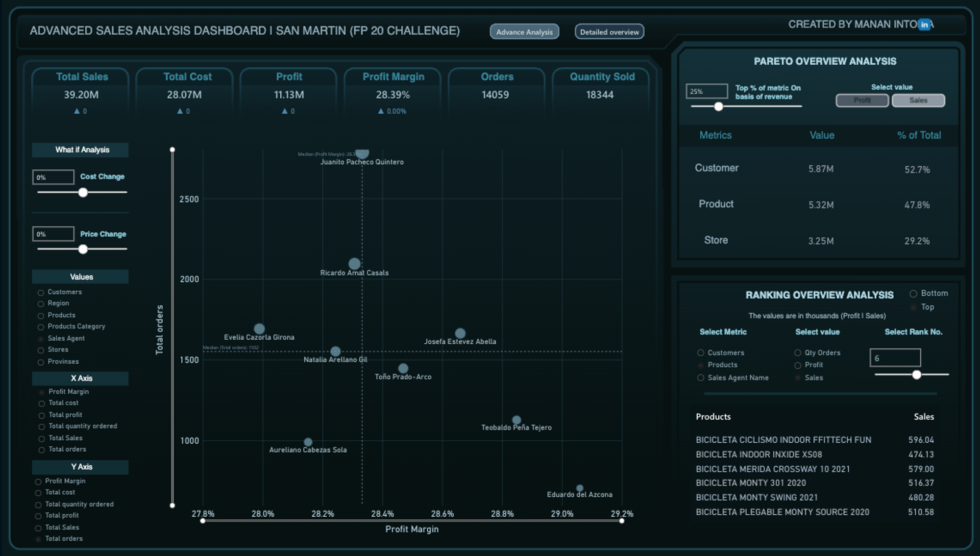Click Aureliano Cabezas Sola data point
The height and width of the screenshot is (556, 980).
pyautogui.click(x=308, y=442)
